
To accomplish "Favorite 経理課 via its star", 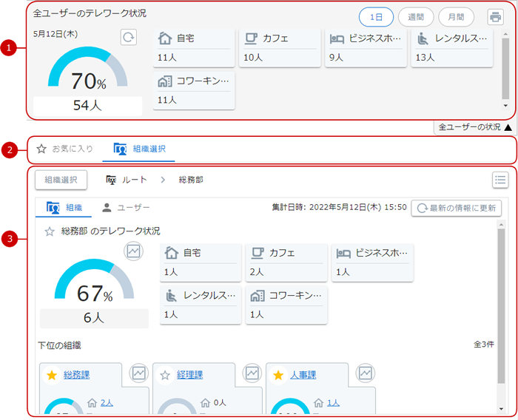I will click(x=165, y=375).
